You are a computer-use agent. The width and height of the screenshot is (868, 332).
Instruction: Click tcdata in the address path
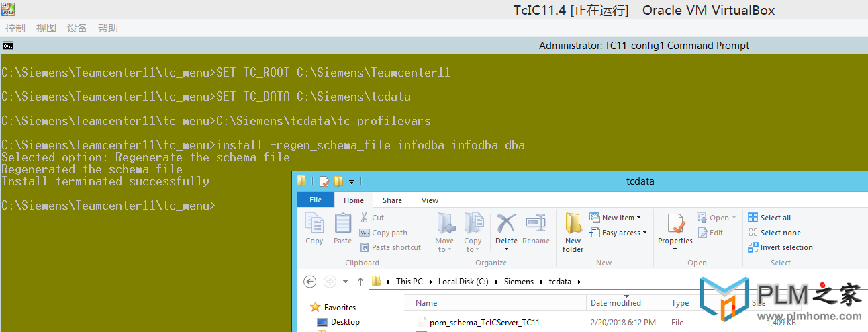(x=560, y=282)
